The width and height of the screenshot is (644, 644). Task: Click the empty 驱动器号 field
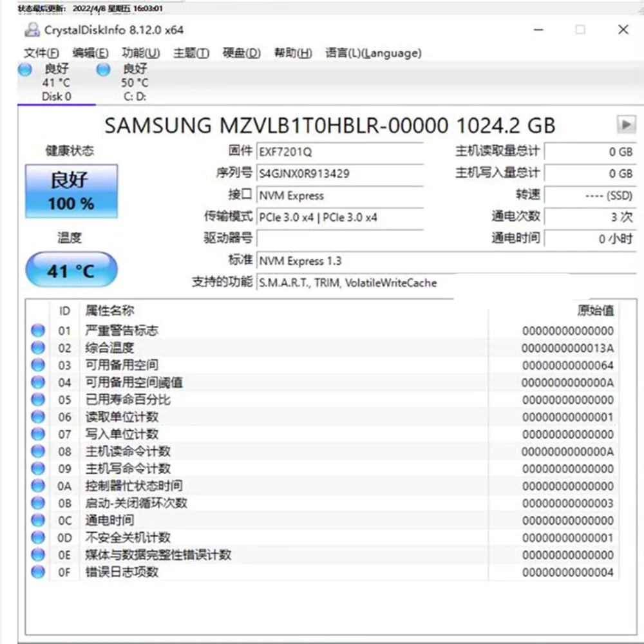click(x=340, y=239)
